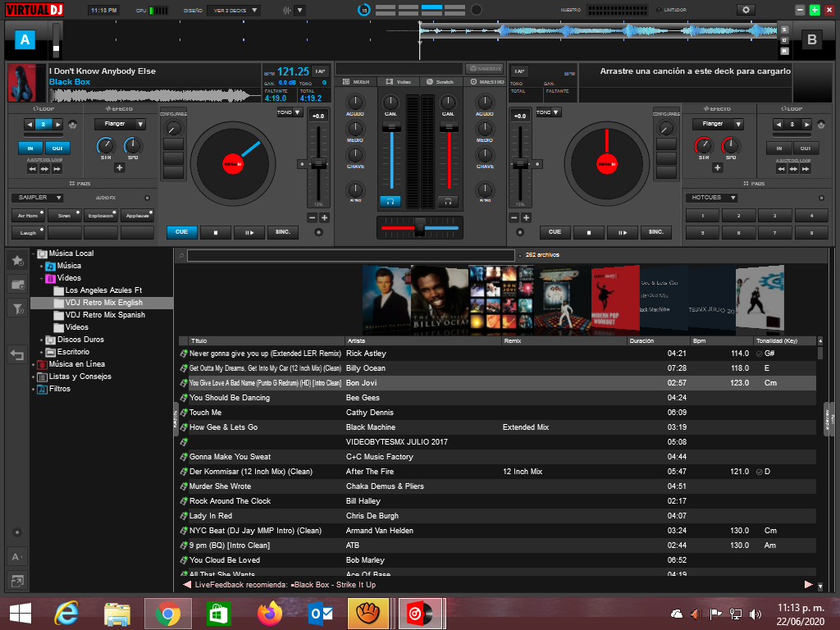Click Rick Astley album cover thumbnail
Viewport: 840px width, 630px height.
(386, 300)
